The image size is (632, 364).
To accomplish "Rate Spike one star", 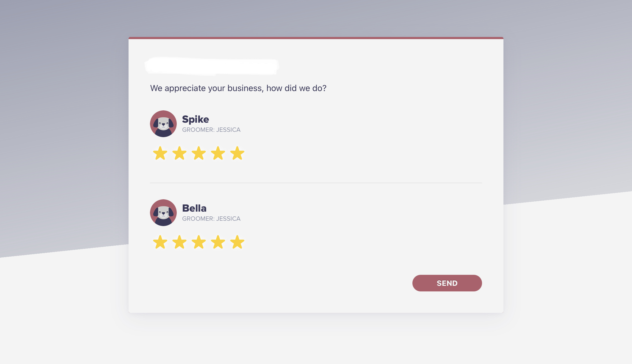I will pos(160,153).
